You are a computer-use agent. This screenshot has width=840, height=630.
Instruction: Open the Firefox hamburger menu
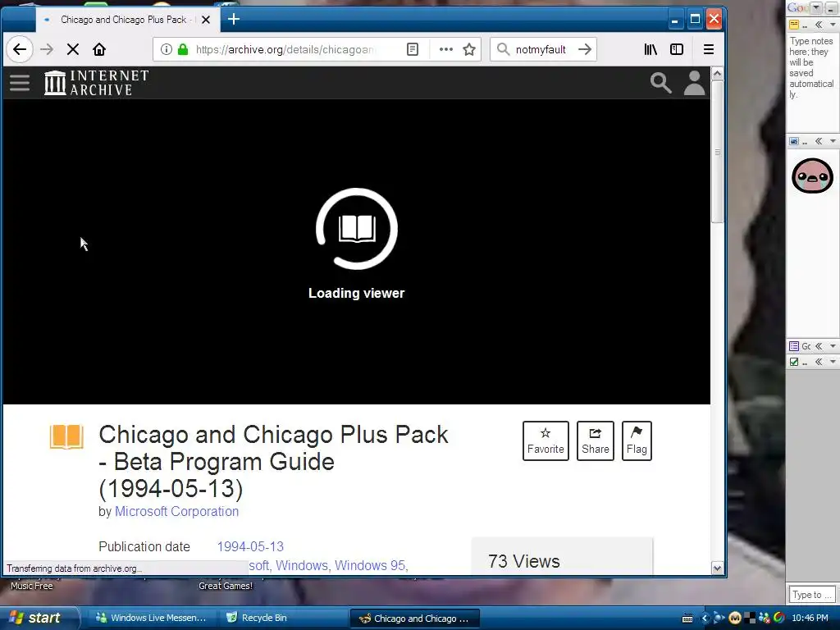(708, 49)
